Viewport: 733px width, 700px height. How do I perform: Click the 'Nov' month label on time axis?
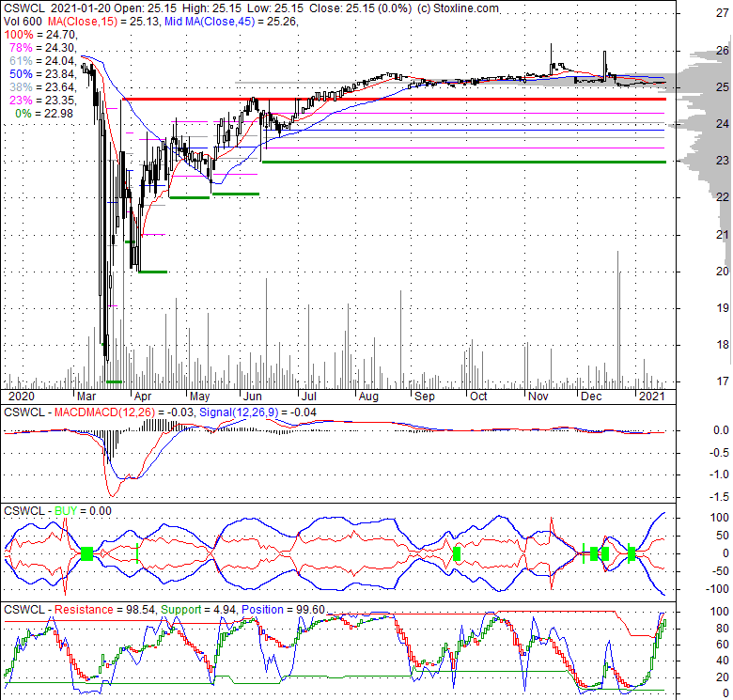click(x=538, y=397)
